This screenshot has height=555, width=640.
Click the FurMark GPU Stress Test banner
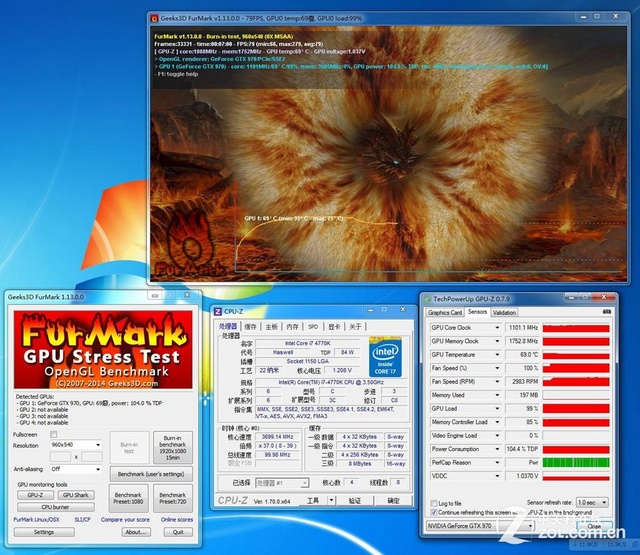pos(103,350)
